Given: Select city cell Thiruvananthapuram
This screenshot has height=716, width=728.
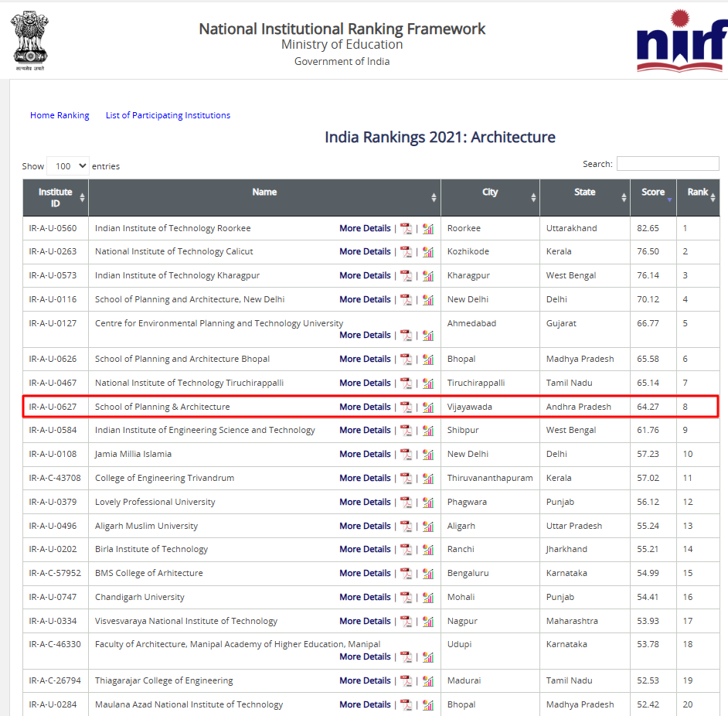Looking at the screenshot, I should (x=490, y=478).
